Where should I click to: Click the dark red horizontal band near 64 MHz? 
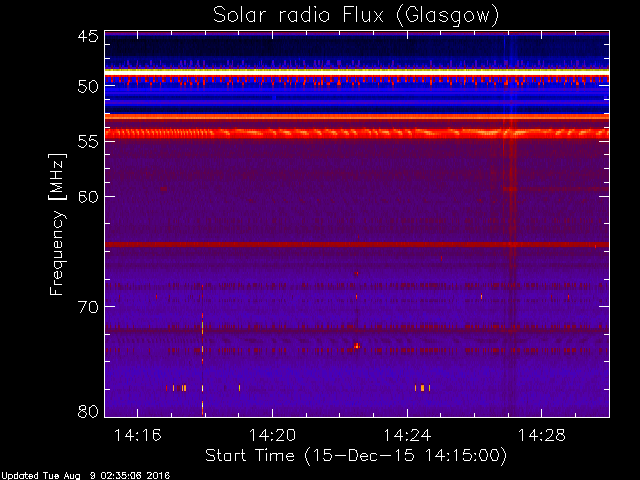coord(357,244)
